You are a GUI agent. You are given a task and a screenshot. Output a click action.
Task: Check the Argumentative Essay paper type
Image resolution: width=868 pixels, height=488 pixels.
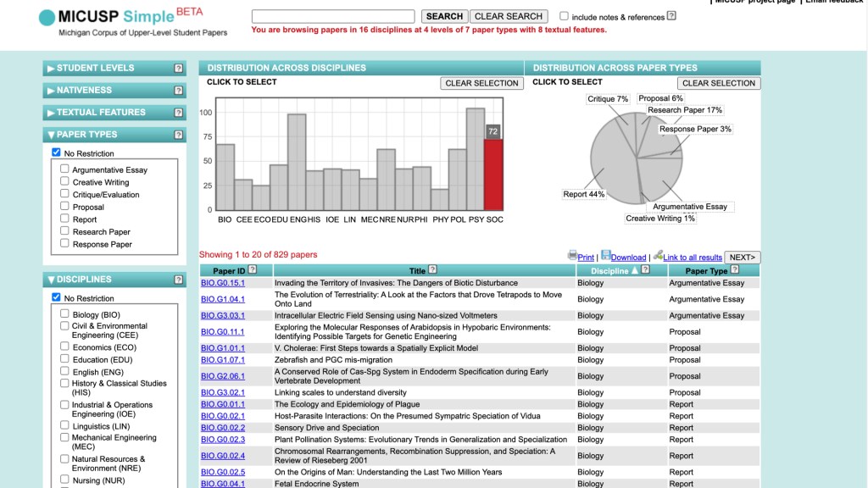click(65, 169)
